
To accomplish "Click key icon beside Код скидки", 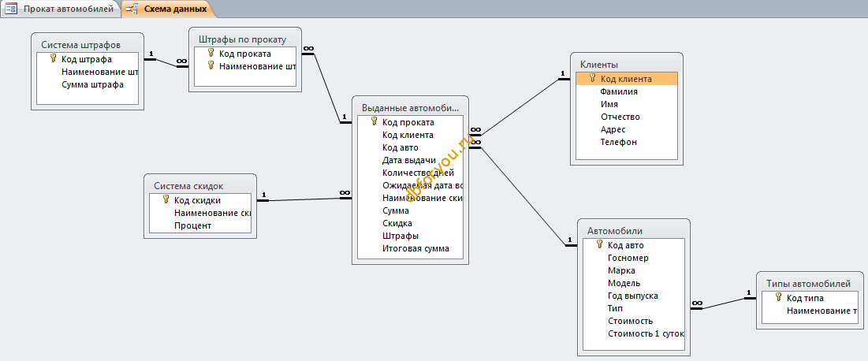I will pyautogui.click(x=166, y=200).
